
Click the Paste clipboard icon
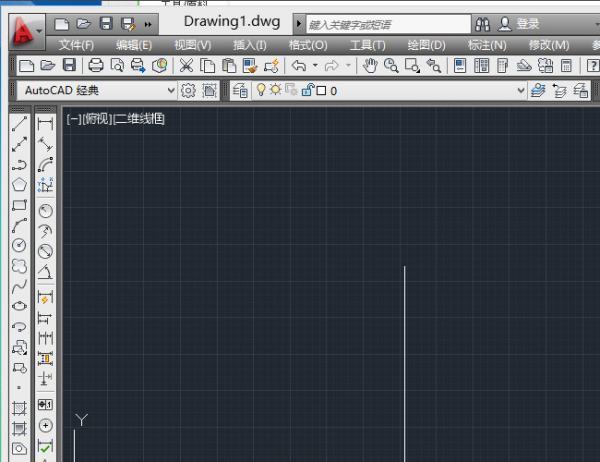click(229, 65)
